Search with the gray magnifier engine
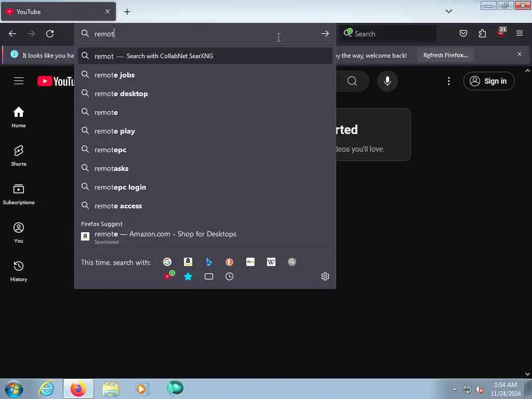Image resolution: width=532 pixels, height=399 pixels. coord(292,262)
